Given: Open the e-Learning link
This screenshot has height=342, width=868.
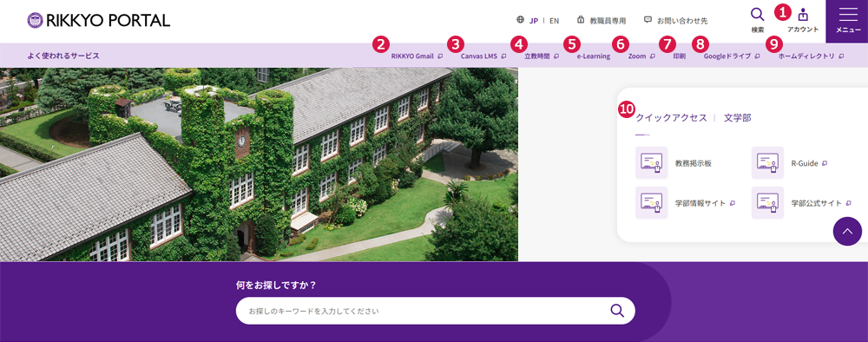Looking at the screenshot, I should pyautogui.click(x=594, y=56).
